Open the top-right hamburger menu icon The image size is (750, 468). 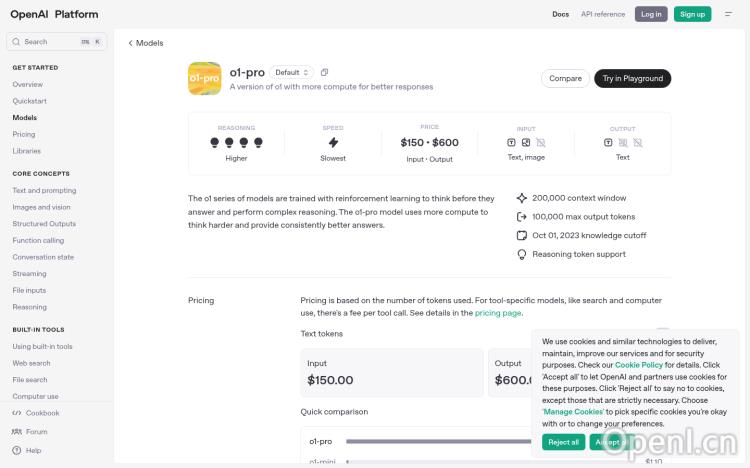coord(728,14)
